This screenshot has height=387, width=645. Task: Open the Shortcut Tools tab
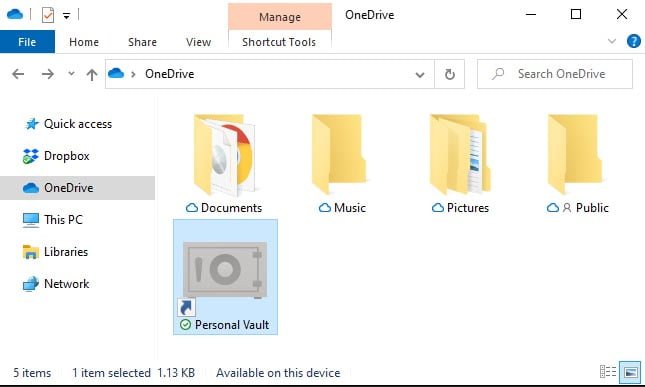coord(279,42)
